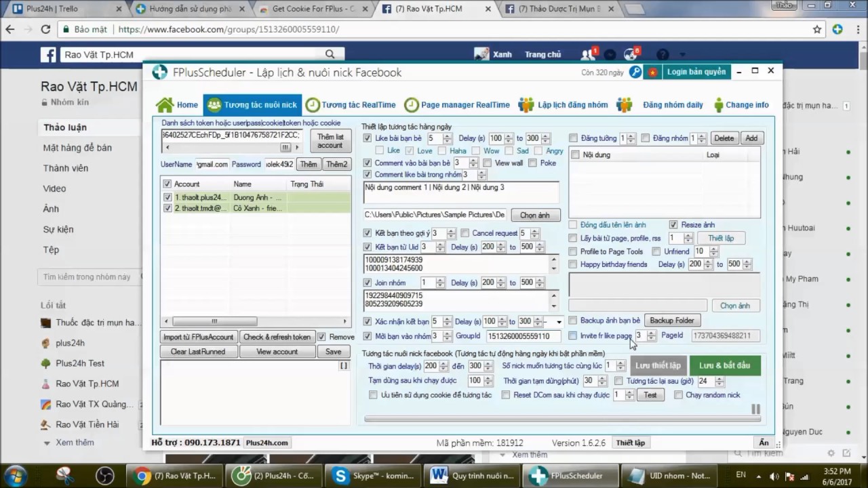Image resolution: width=868 pixels, height=488 pixels.
Task: Click Import từ FPlusAccount button
Action: (x=199, y=337)
